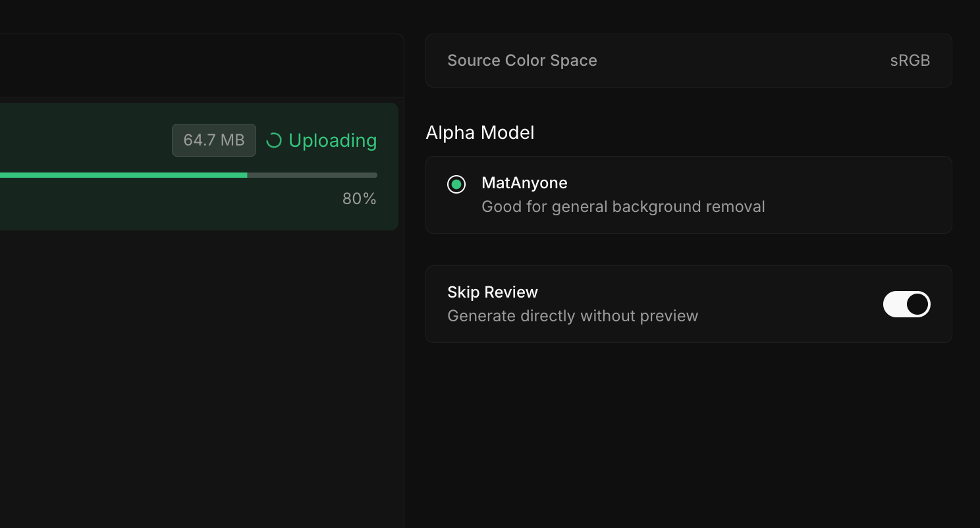Select the MatAnyone radio button
The width and height of the screenshot is (980, 528).
[x=456, y=184]
